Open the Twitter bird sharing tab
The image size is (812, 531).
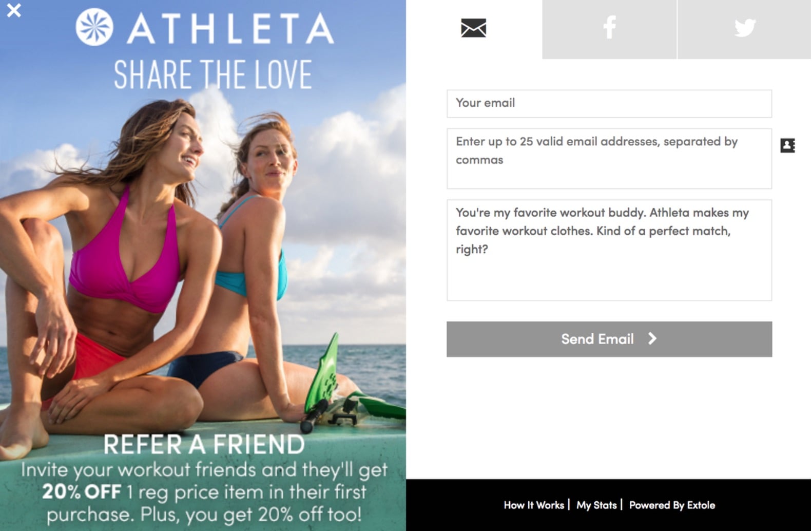(744, 29)
